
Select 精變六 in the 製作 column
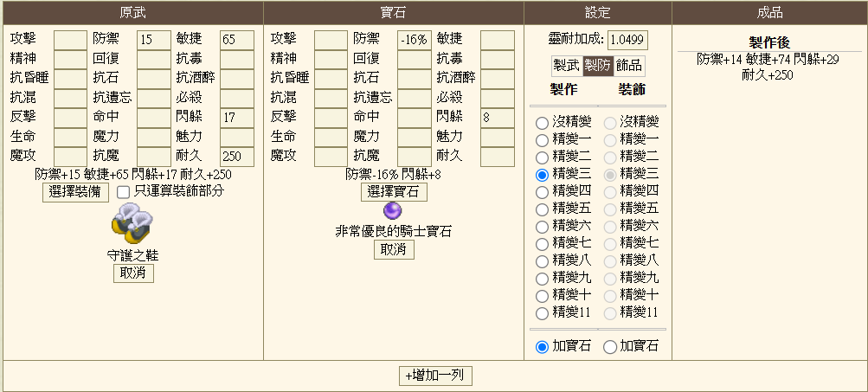542,227
